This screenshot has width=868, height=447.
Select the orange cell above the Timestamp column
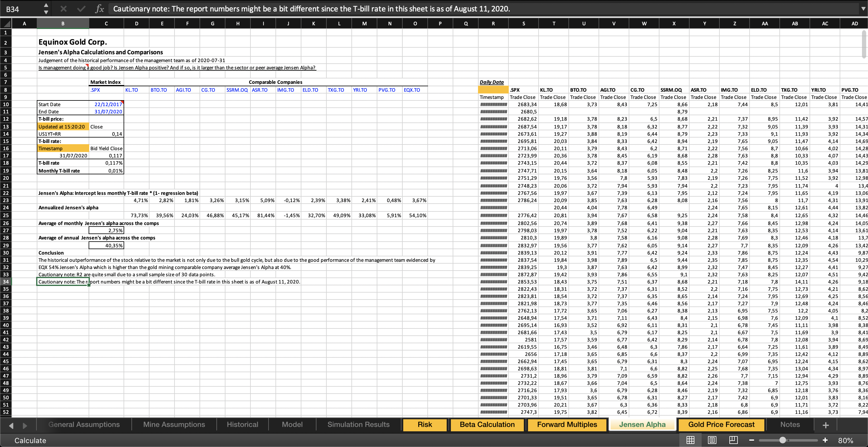493,90
